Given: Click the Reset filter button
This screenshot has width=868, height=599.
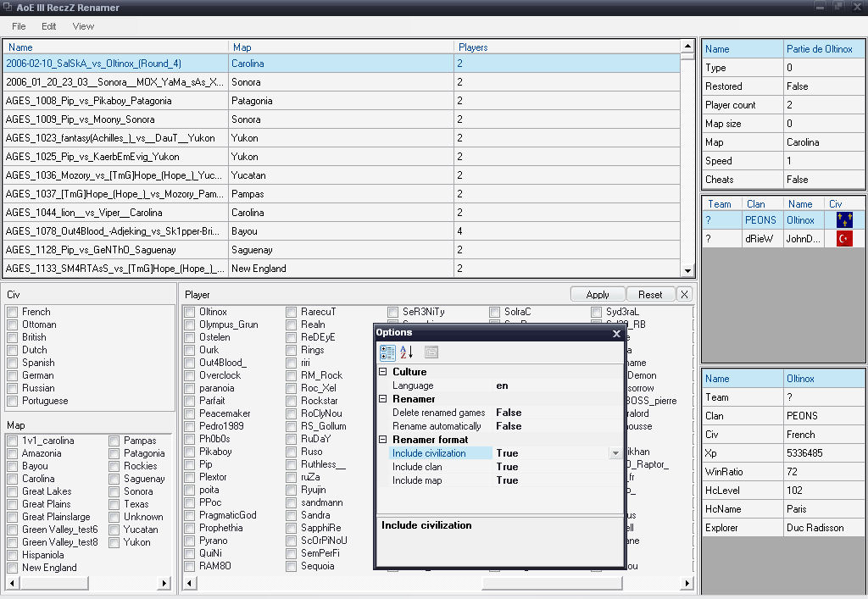Looking at the screenshot, I should click(x=650, y=295).
